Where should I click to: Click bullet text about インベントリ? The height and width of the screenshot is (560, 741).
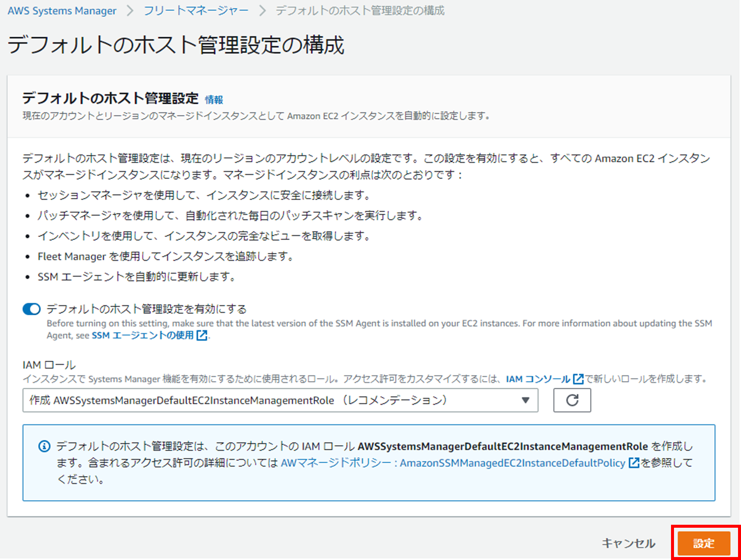(x=205, y=236)
